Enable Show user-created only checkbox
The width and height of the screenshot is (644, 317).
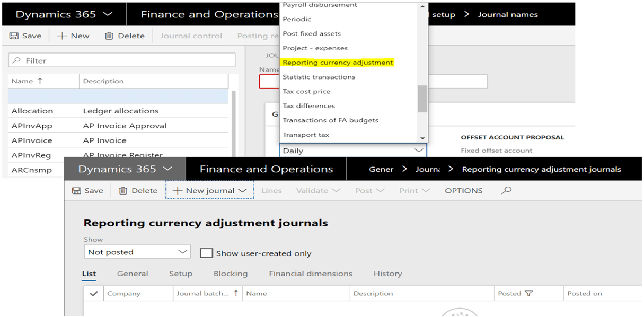(x=206, y=253)
